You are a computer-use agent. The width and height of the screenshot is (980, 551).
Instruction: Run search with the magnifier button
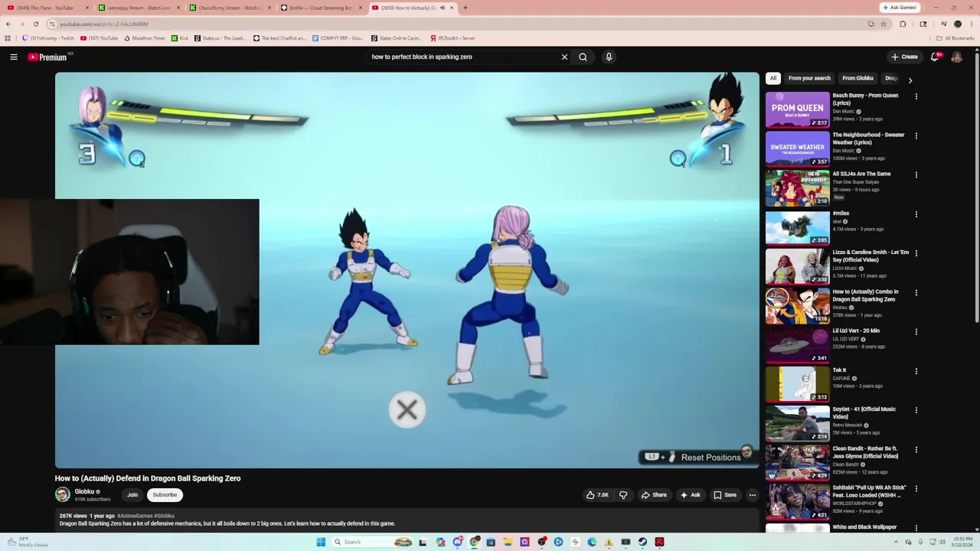583,57
